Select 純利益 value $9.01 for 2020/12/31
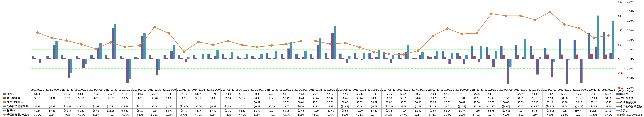The image size is (644, 117). pos(594,94)
